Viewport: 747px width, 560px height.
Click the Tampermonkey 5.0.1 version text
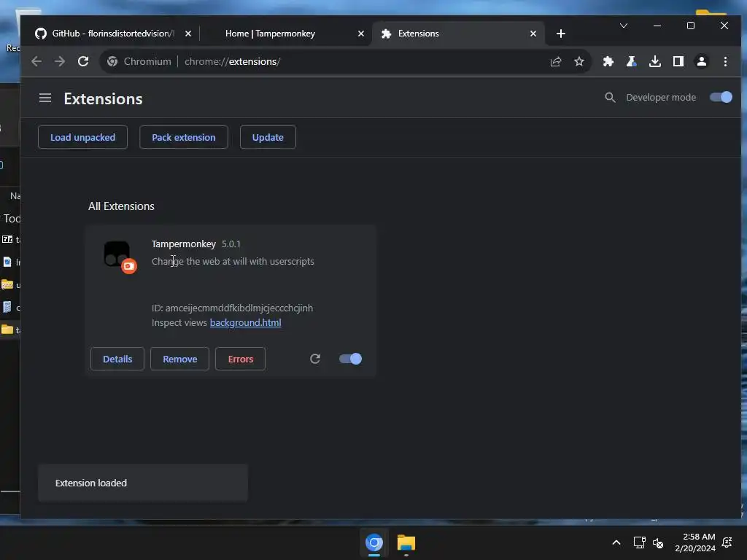[x=231, y=244]
